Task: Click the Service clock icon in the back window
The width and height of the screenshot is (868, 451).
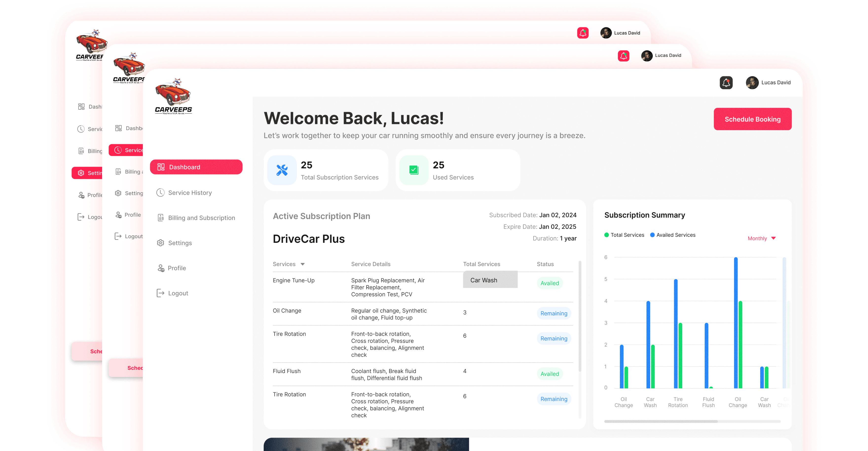Action: pyautogui.click(x=81, y=129)
